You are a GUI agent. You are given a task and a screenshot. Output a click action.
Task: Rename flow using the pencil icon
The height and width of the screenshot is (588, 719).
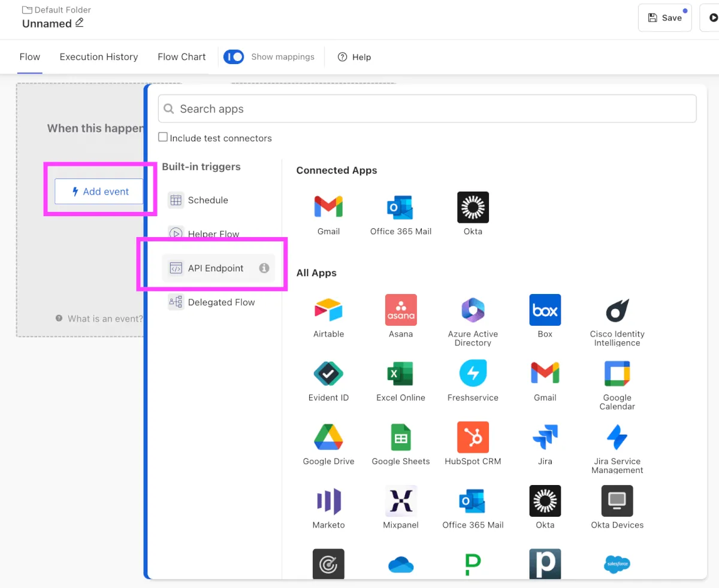click(79, 23)
